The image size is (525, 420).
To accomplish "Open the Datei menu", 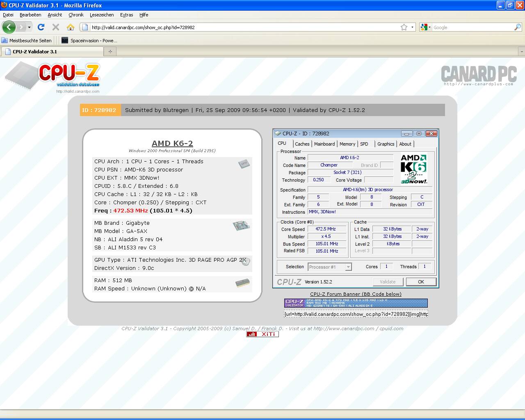I will coord(8,15).
